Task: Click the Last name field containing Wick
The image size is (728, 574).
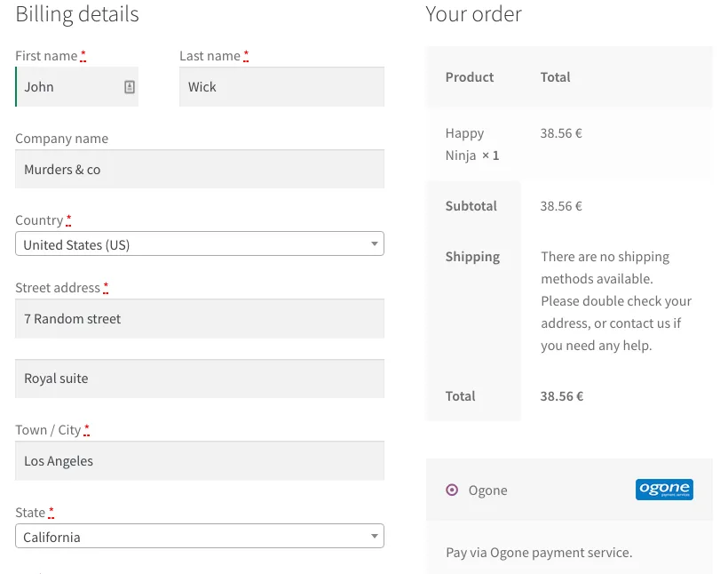Action: point(281,87)
